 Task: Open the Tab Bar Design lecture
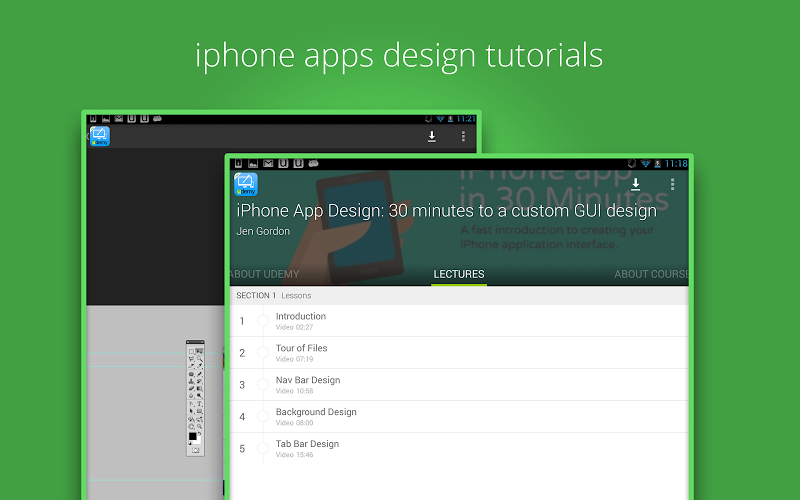tap(459, 448)
